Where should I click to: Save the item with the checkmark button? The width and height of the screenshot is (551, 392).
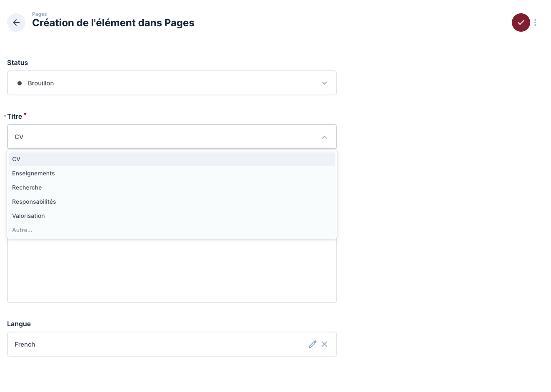[x=521, y=22]
